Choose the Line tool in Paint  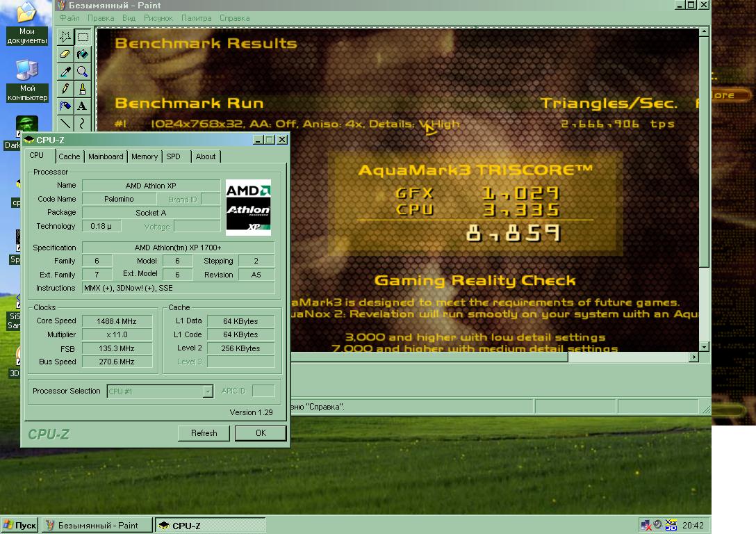(65, 122)
